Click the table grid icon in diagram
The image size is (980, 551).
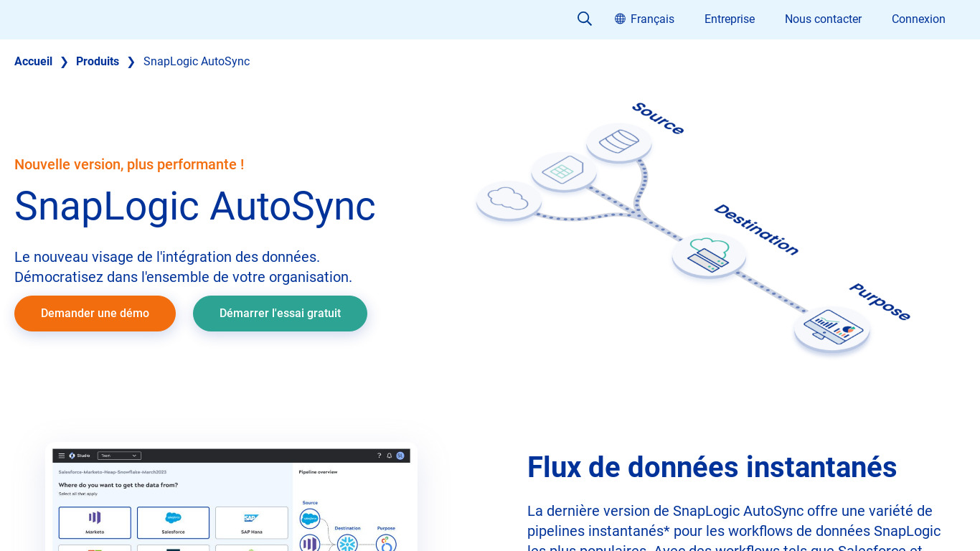pos(564,172)
